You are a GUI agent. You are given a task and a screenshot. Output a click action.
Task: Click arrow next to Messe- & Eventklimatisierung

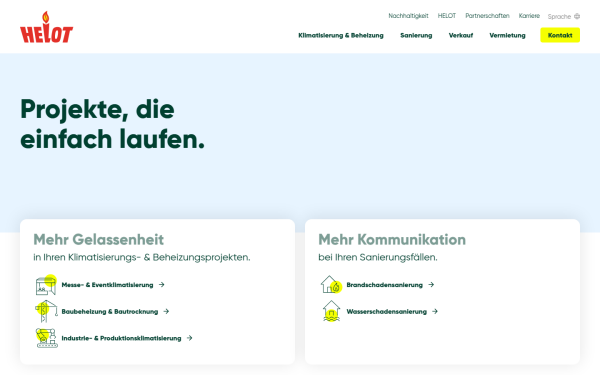tap(161, 285)
